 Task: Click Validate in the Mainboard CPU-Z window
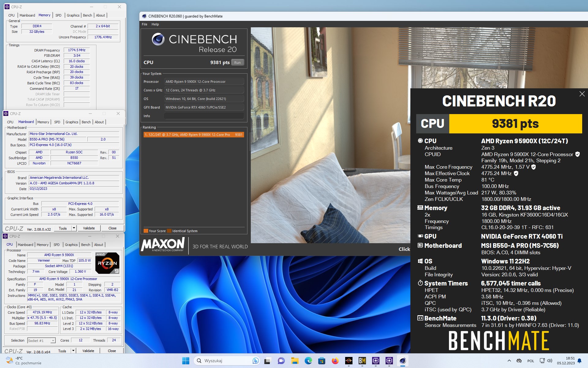[x=89, y=228]
